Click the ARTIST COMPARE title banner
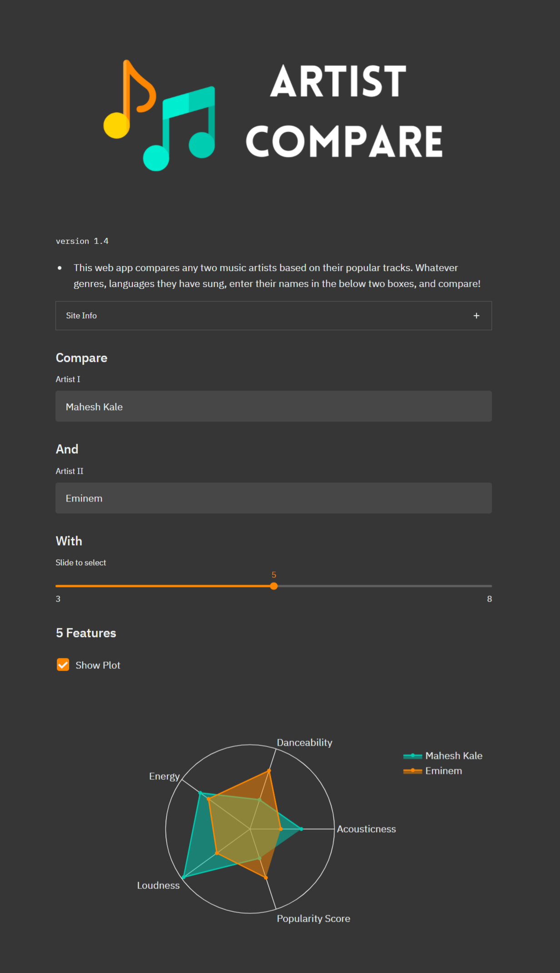The width and height of the screenshot is (560, 973). (345, 110)
